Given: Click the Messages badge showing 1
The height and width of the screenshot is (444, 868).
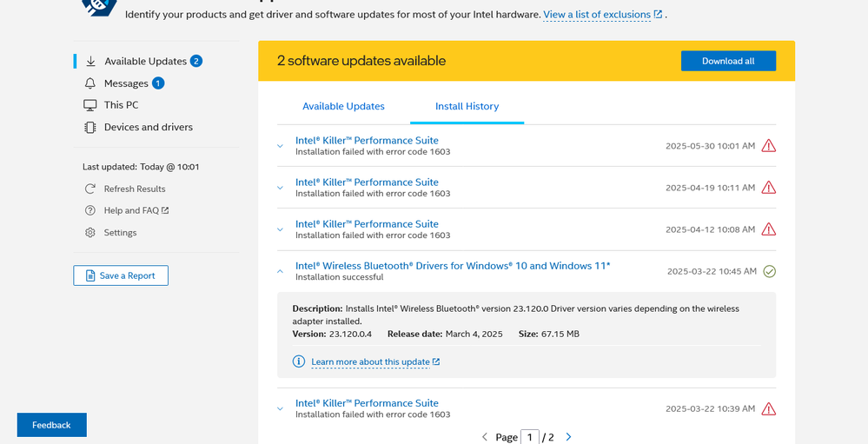Looking at the screenshot, I should 158,83.
